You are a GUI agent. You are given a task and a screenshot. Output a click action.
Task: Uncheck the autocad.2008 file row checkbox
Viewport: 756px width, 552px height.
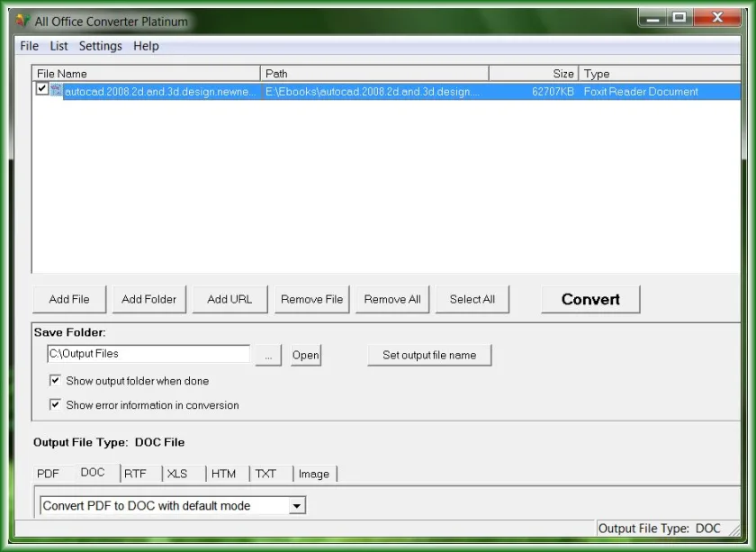[x=42, y=89]
